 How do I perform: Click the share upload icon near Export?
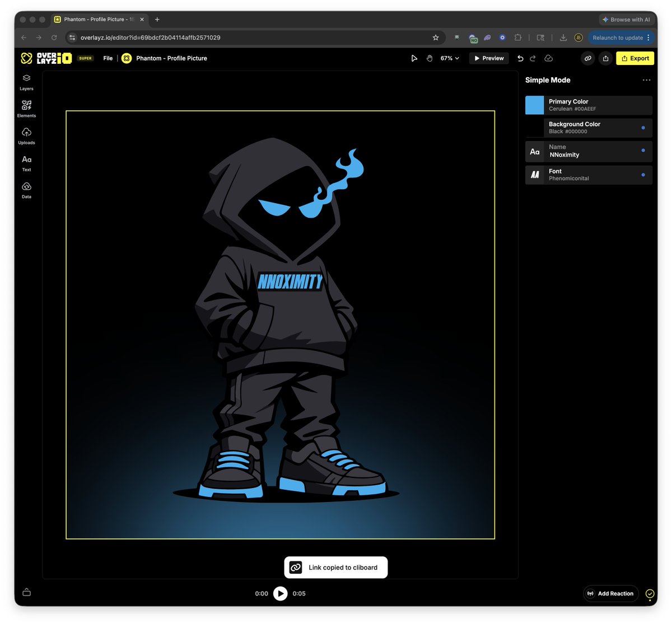tap(605, 58)
